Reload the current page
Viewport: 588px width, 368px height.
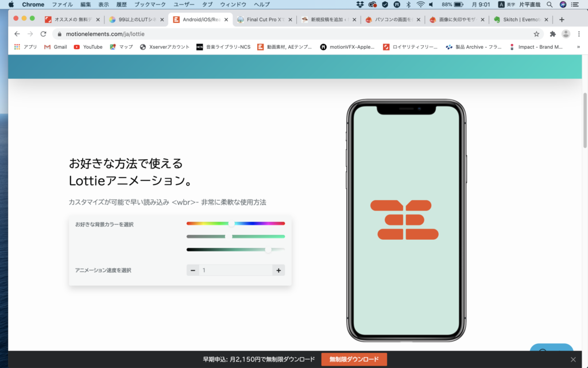(x=44, y=34)
